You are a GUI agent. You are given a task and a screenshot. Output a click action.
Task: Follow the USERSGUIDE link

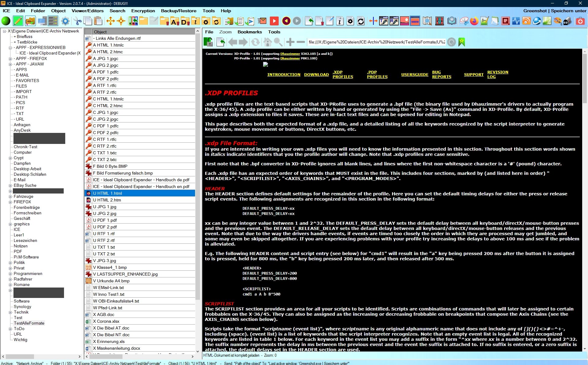(415, 74)
